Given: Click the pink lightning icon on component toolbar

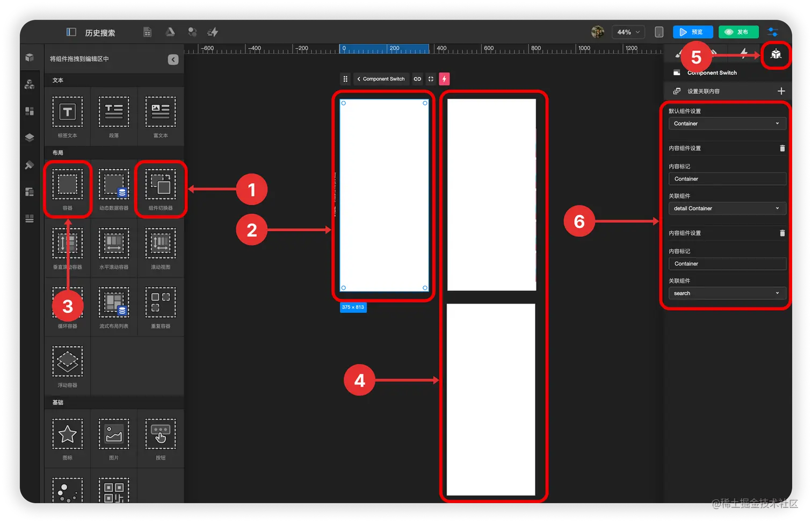Looking at the screenshot, I should pyautogui.click(x=444, y=79).
